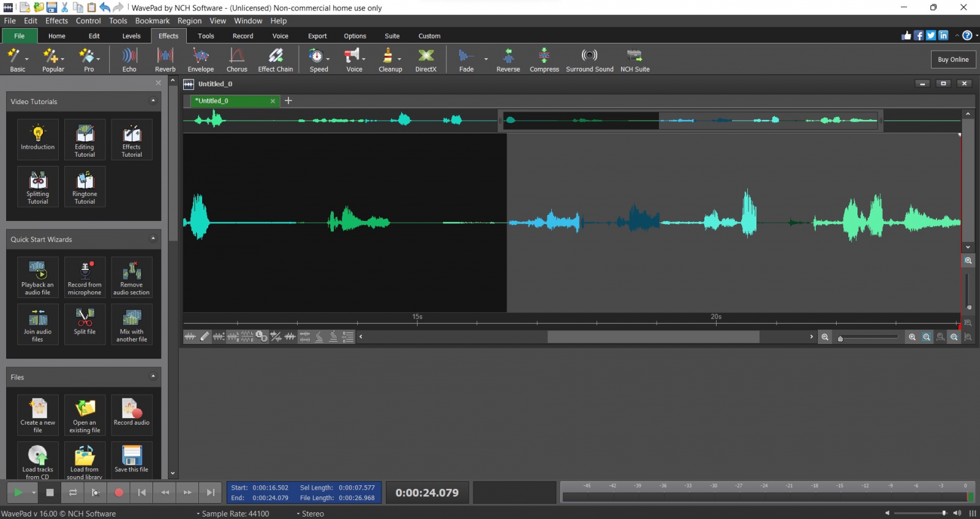Image resolution: width=980 pixels, height=519 pixels.
Task: Click the Buy Online button
Action: (953, 59)
